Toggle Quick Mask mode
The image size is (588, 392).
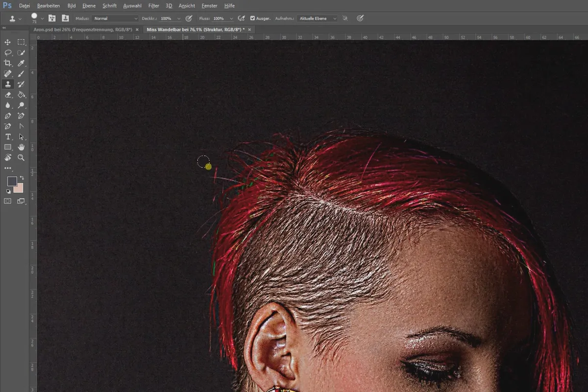coord(8,201)
